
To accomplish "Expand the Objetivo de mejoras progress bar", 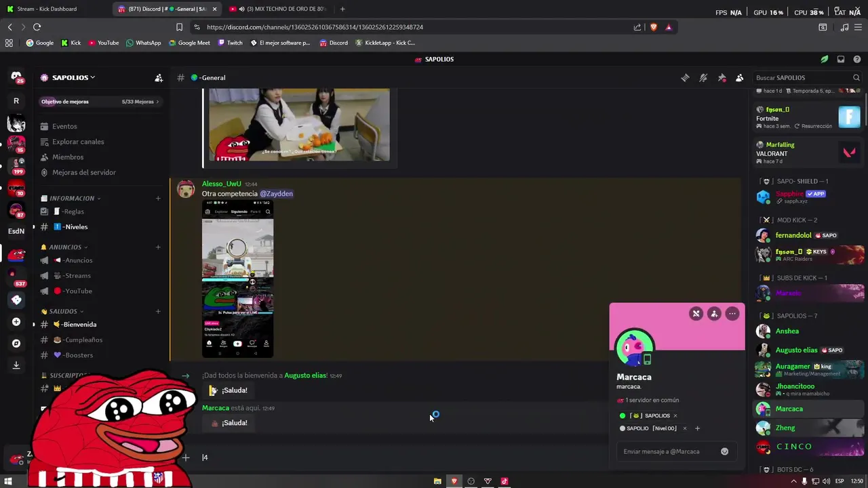I will pyautogui.click(x=100, y=102).
